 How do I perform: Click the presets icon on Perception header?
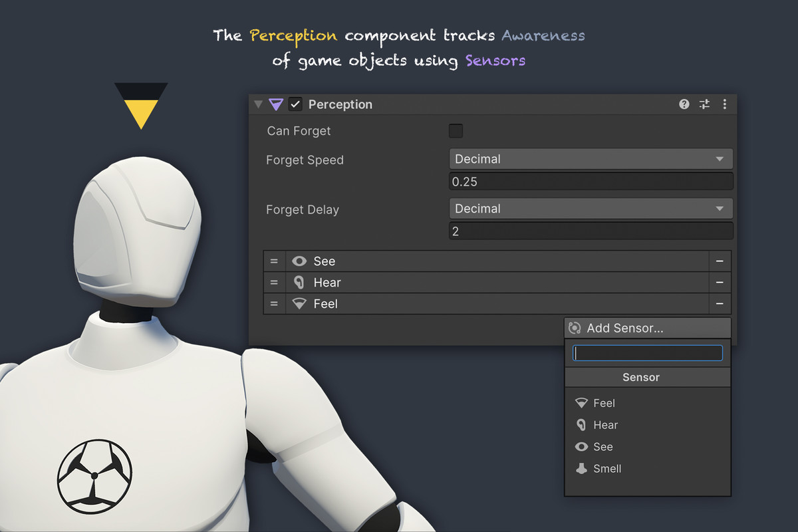click(704, 104)
